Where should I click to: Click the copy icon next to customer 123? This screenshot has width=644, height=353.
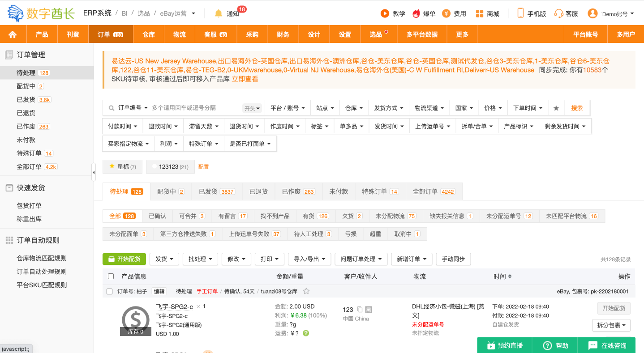[360, 309]
